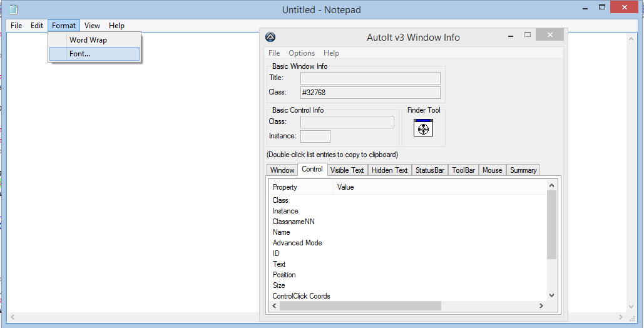Click Notepad's vertical scroll up arrow
Image resolution: width=644 pixels, height=328 pixels.
tap(631, 38)
